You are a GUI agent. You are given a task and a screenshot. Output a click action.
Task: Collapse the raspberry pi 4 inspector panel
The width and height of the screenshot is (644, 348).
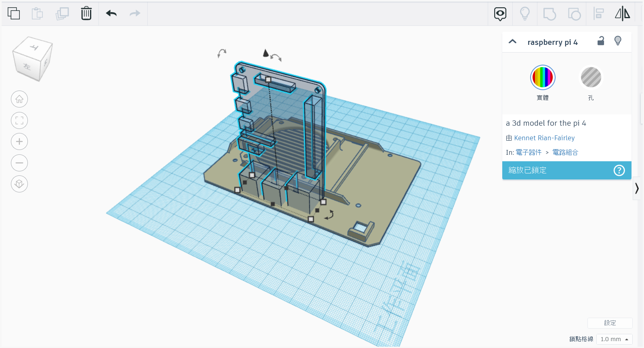click(x=513, y=42)
